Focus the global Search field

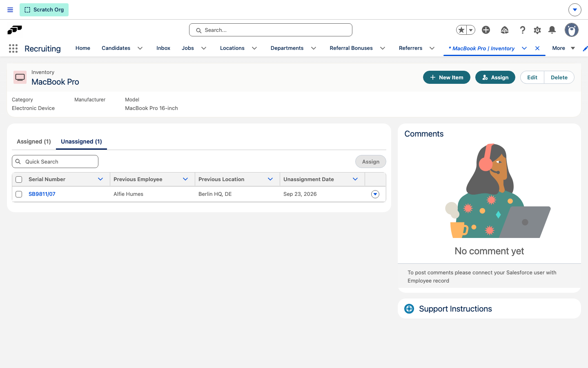click(271, 30)
